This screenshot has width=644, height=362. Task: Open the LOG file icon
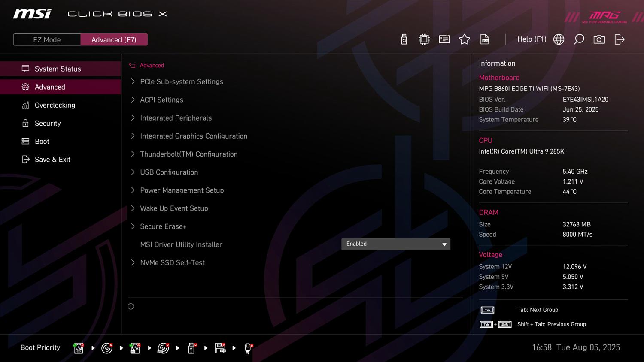485,39
